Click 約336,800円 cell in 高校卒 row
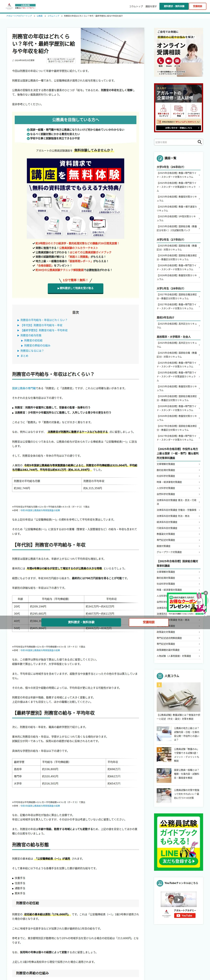Image resolution: width=210 pixels, height=980 pixels. [73, 769]
